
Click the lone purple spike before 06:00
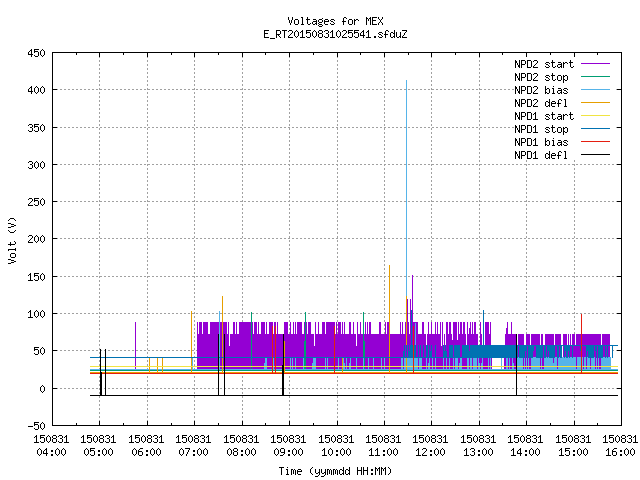coord(136,345)
